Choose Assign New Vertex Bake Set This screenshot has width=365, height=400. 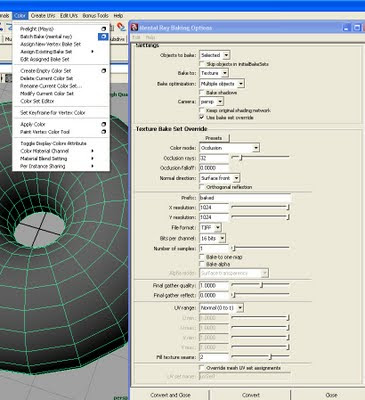[51, 44]
